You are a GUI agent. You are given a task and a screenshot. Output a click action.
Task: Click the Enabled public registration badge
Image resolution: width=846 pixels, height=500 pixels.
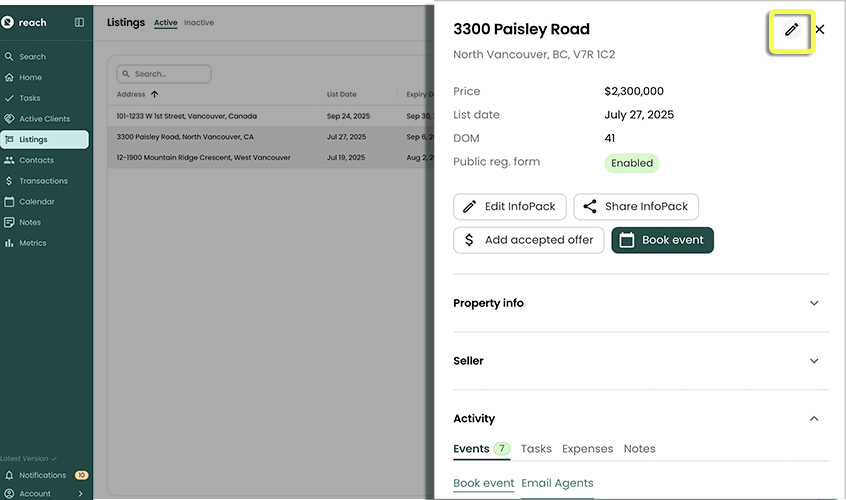(x=632, y=163)
